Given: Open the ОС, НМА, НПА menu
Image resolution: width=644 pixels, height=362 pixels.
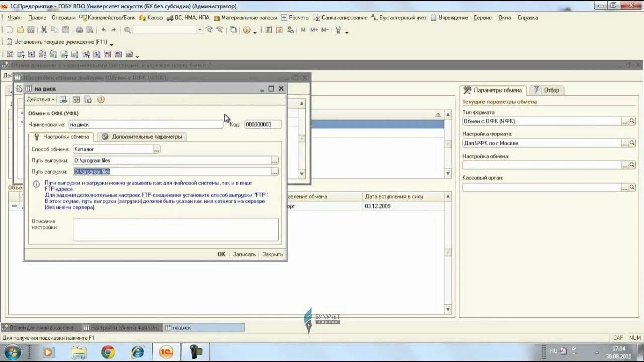Looking at the screenshot, I should (x=188, y=17).
